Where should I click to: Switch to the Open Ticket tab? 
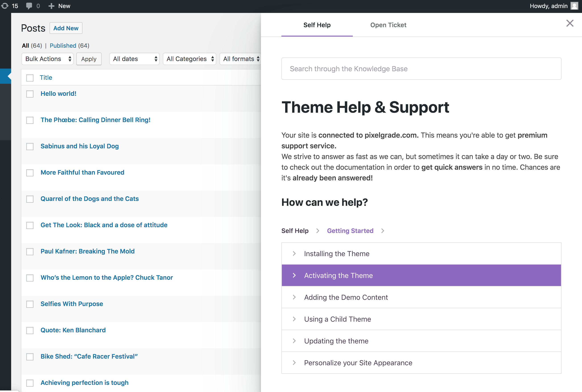(388, 25)
